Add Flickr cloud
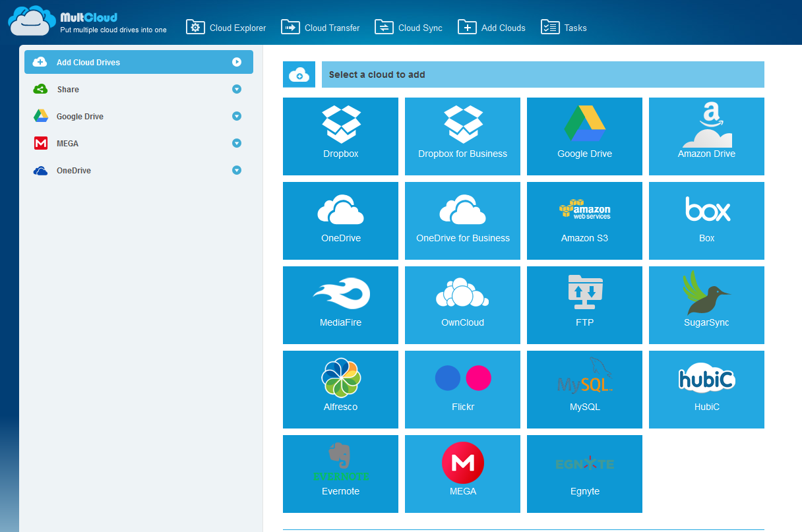The height and width of the screenshot is (532, 802). pos(462,390)
